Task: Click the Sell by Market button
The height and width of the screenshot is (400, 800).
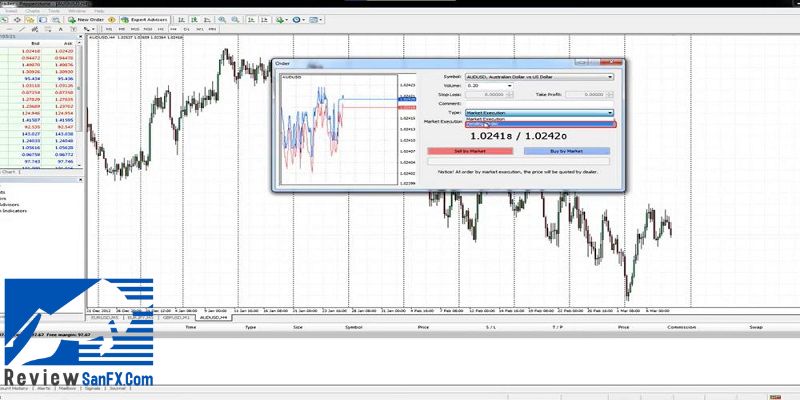Action: coord(469,152)
